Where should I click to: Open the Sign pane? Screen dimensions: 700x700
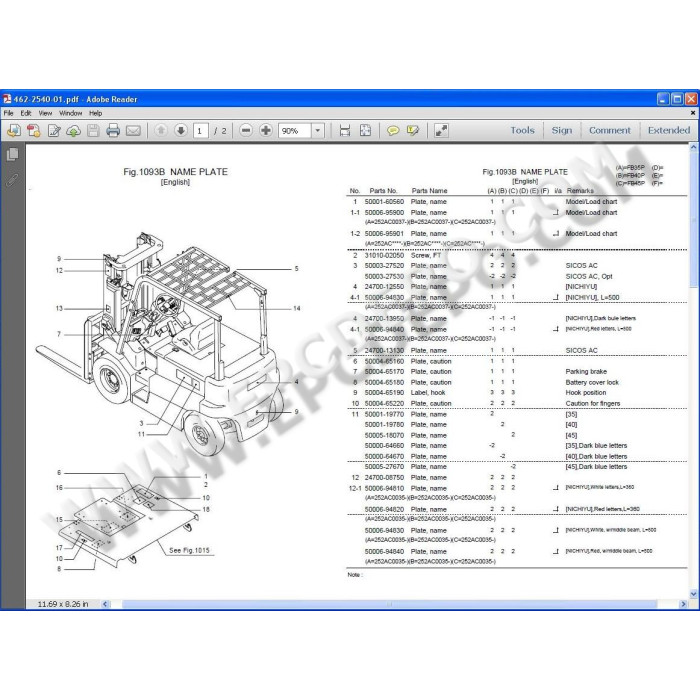pyautogui.click(x=562, y=130)
